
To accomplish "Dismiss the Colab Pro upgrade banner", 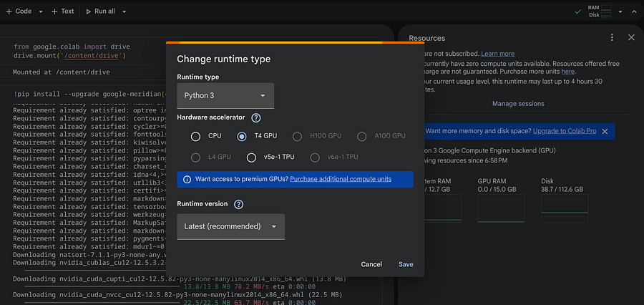I will tap(605, 131).
